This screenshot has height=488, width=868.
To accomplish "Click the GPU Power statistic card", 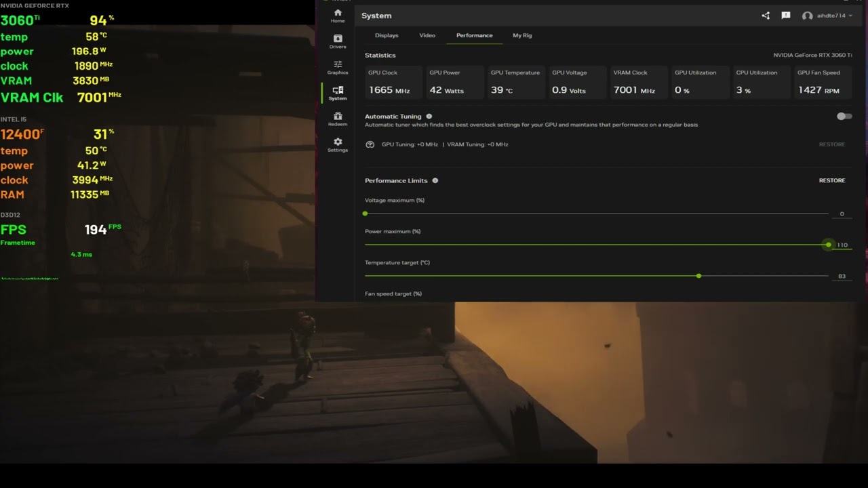I will click(x=454, y=82).
